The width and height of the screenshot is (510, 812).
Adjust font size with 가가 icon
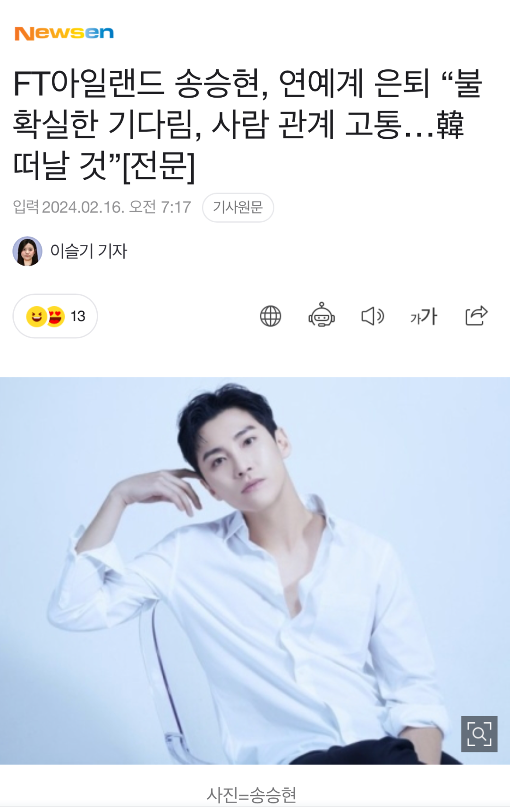click(424, 316)
